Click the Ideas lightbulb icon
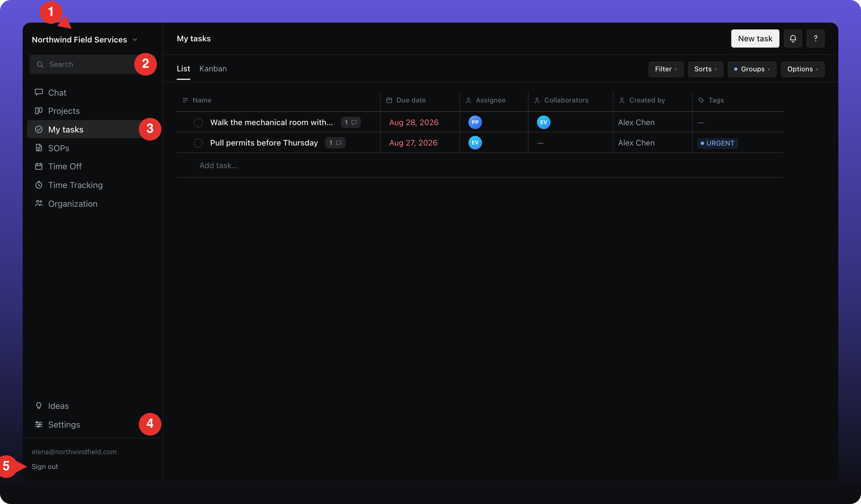The width and height of the screenshot is (861, 504). click(39, 405)
